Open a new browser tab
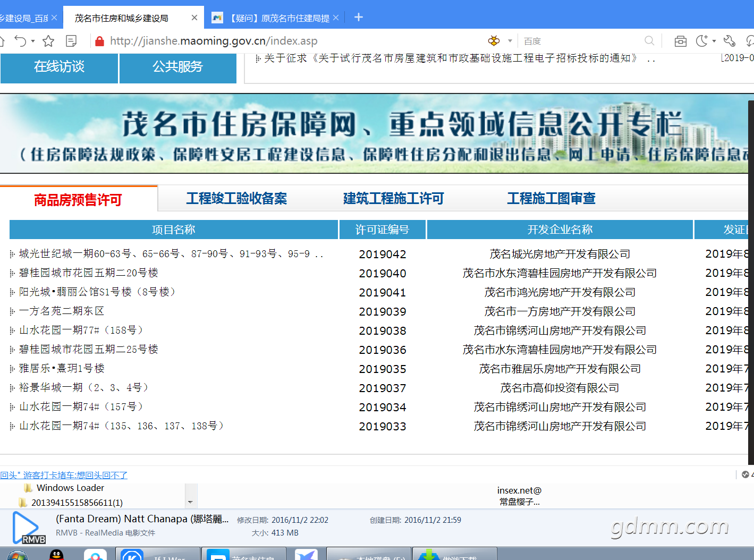The height and width of the screenshot is (560, 754). (x=359, y=18)
